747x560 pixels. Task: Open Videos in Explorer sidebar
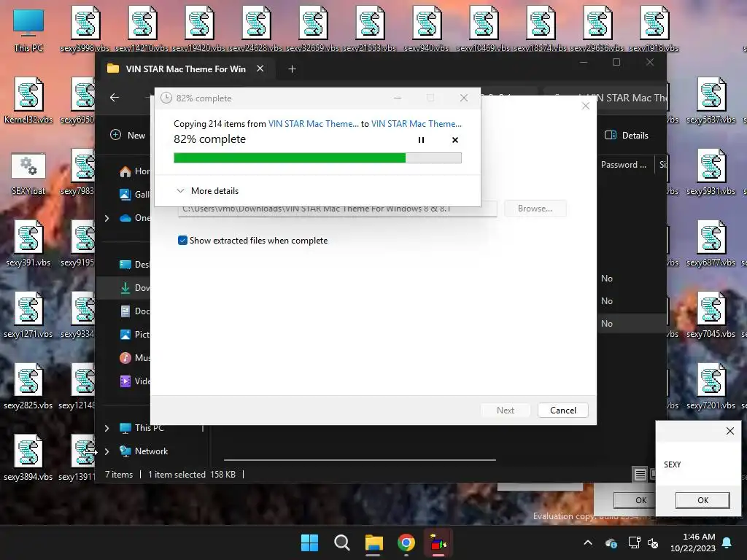[134, 381]
